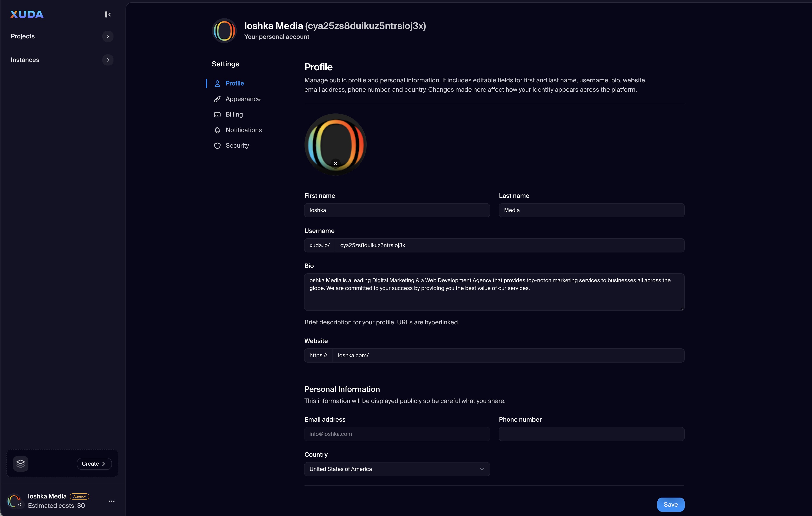Click inside the Bio text area
The height and width of the screenshot is (516, 812).
494,292
